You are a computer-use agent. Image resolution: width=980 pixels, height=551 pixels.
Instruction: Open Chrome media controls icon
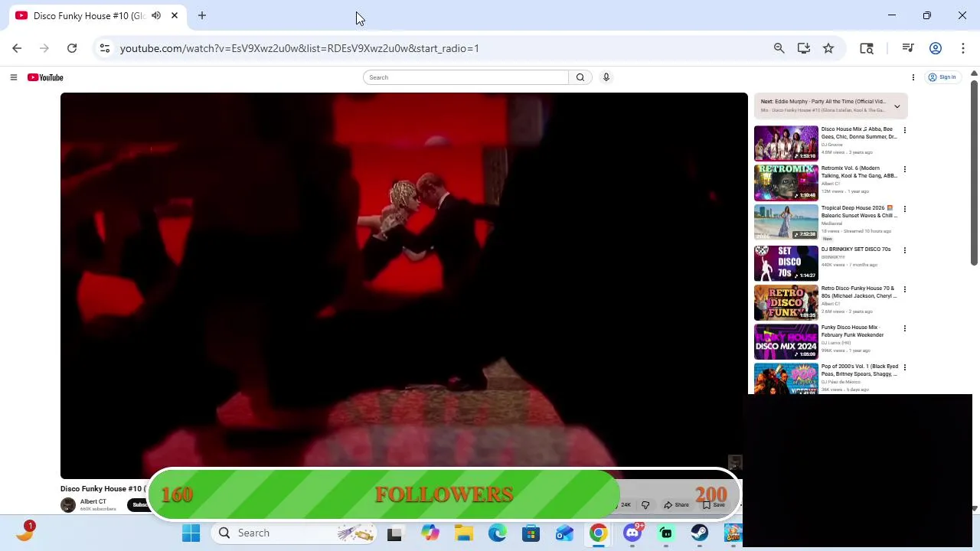pos(908,48)
